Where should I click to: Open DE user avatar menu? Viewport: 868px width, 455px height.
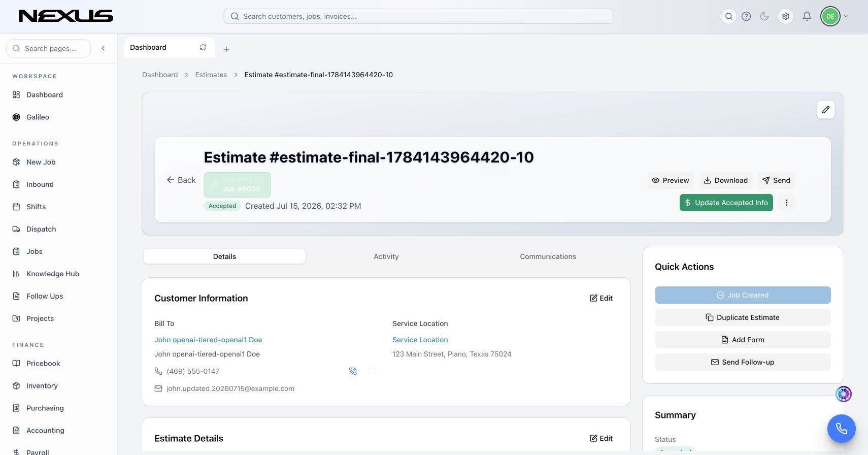tap(830, 16)
